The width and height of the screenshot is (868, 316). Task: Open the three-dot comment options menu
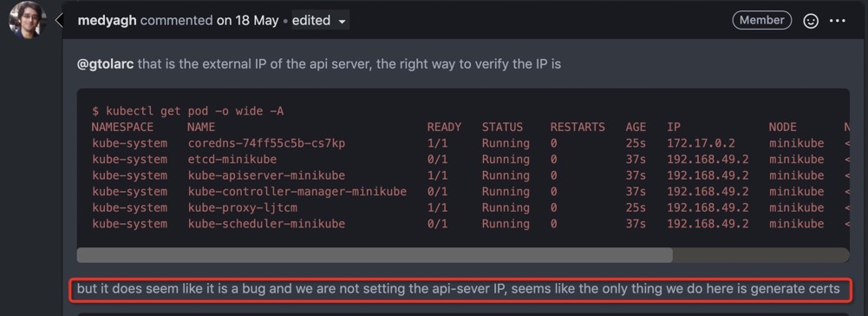click(x=837, y=21)
